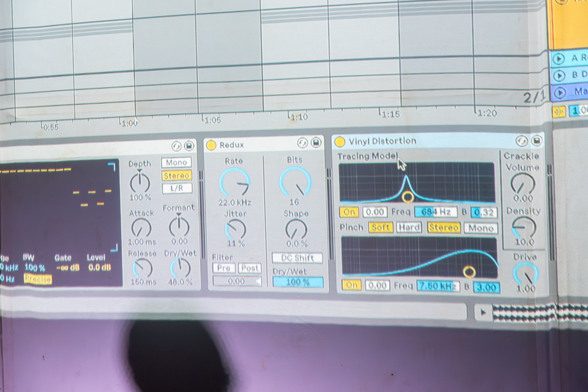Click Redux Dry/Wet 100% slider
The height and width of the screenshot is (392, 588).
[x=298, y=282]
